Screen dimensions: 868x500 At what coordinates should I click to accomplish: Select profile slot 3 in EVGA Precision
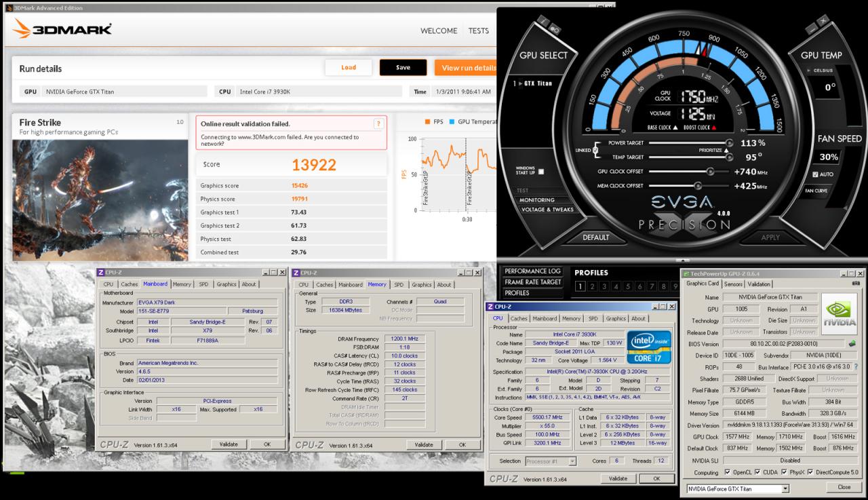point(606,287)
